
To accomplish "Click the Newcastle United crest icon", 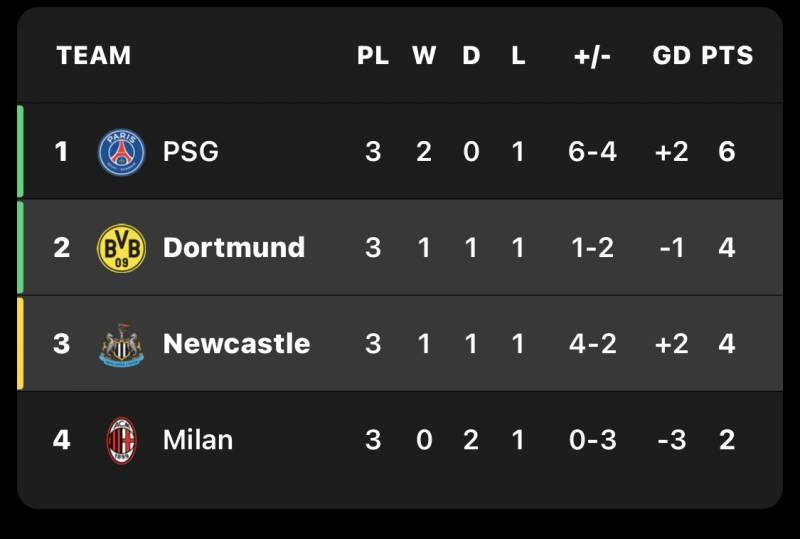I will 121,344.
